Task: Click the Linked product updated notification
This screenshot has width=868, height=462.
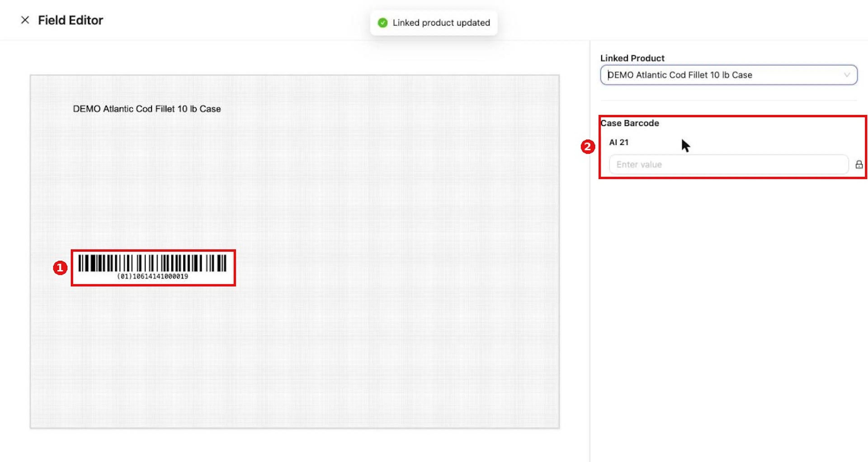Action: click(x=434, y=23)
